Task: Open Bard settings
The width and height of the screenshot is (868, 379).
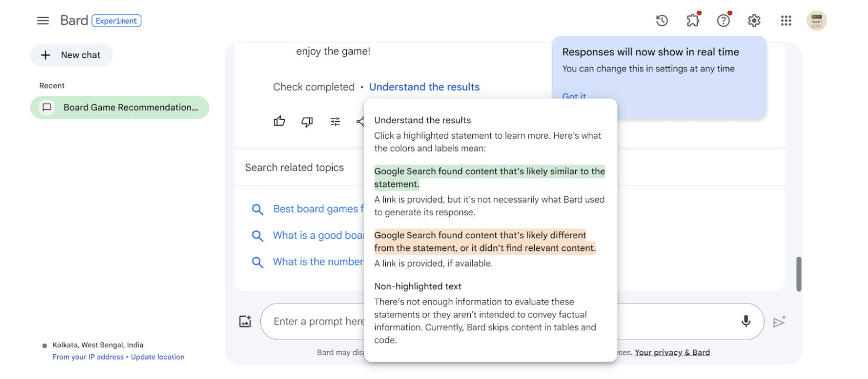Action: pos(754,20)
